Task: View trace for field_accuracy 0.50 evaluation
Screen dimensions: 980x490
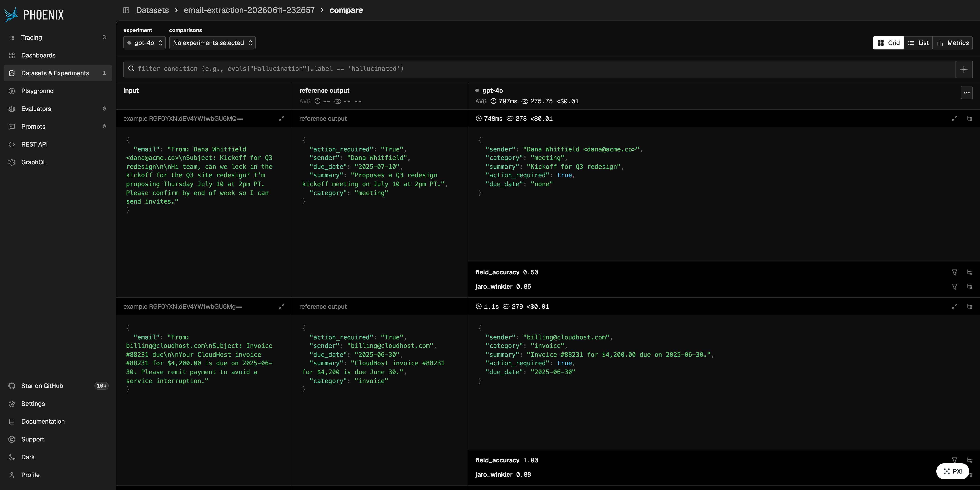Action: [x=970, y=272]
